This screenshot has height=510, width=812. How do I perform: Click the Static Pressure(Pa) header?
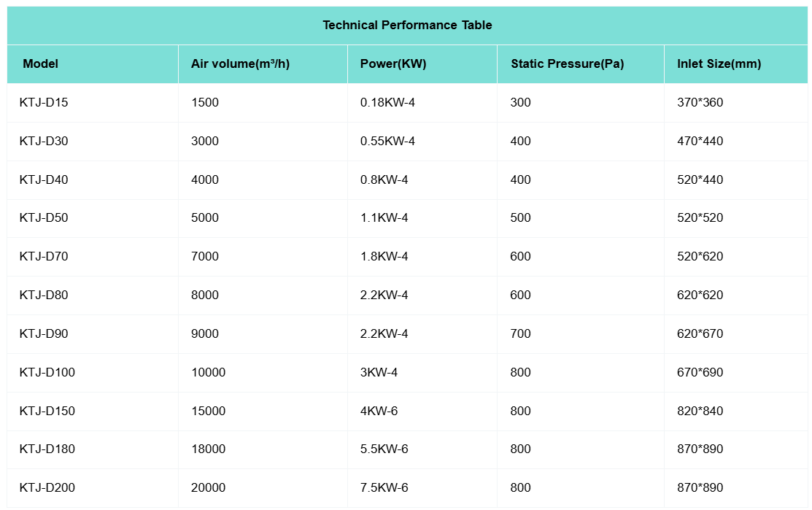point(567,64)
